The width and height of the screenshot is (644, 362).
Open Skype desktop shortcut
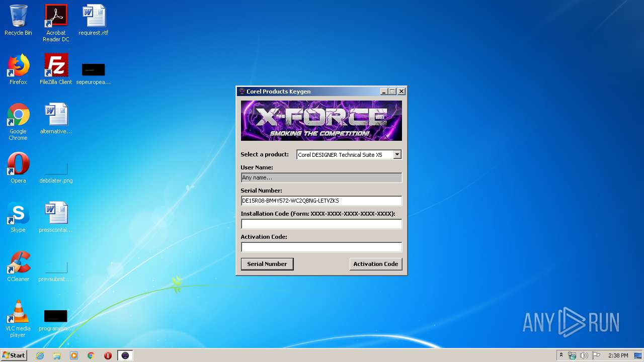(18, 217)
